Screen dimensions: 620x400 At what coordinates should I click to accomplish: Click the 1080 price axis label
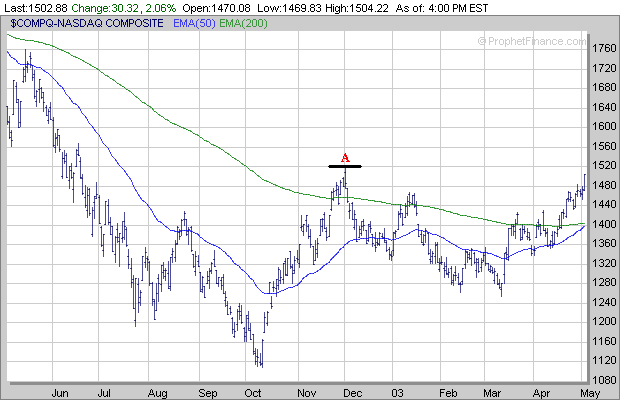point(604,380)
